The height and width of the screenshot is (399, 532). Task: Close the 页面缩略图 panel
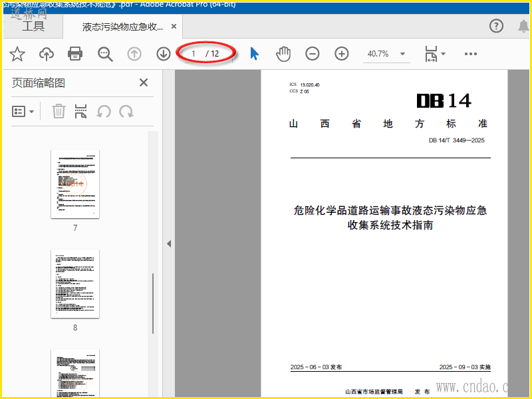tap(144, 82)
